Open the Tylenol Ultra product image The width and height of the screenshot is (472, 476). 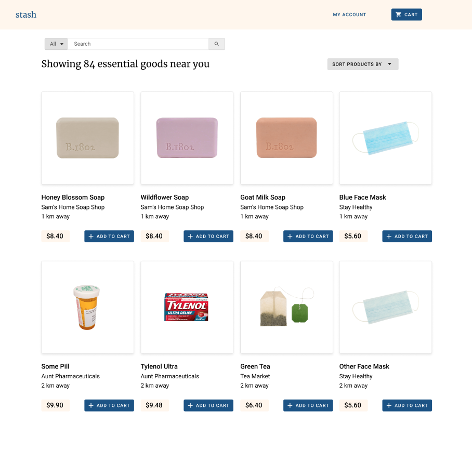[187, 307]
